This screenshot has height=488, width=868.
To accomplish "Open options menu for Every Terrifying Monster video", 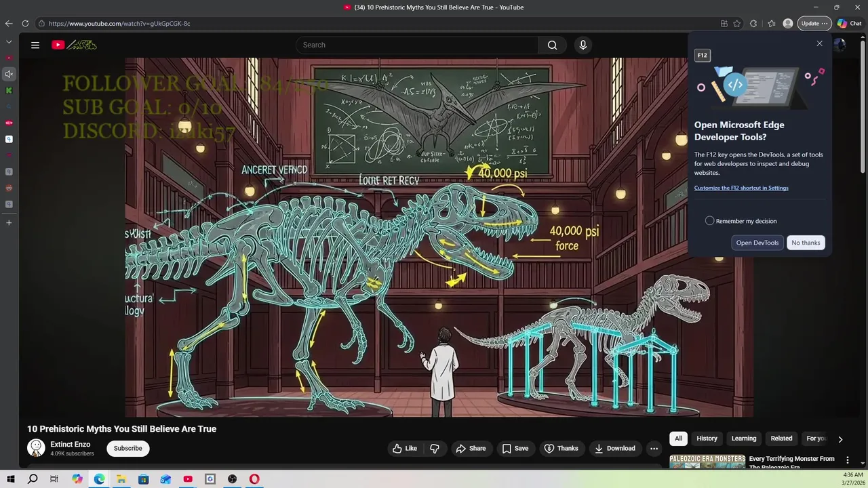I will pos(847,460).
